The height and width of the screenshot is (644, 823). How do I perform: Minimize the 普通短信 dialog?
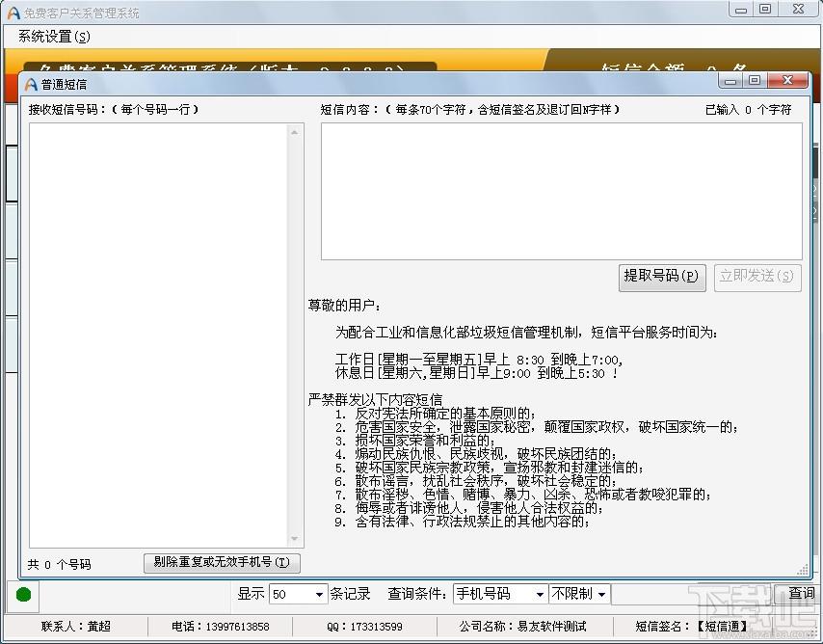tap(730, 81)
